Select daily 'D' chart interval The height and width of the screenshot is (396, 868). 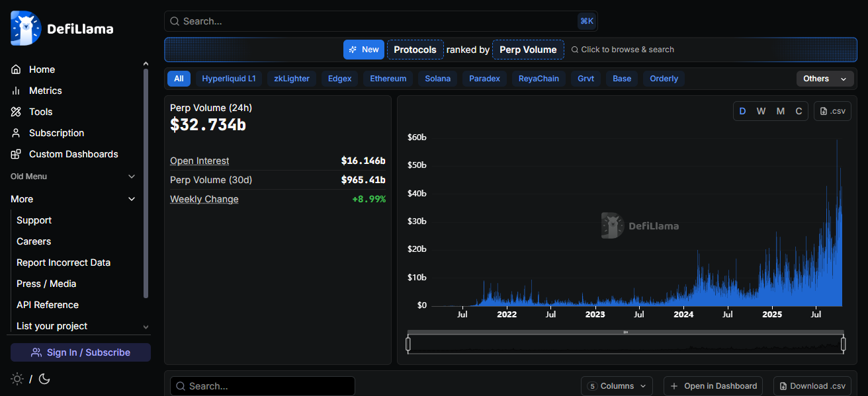click(742, 111)
